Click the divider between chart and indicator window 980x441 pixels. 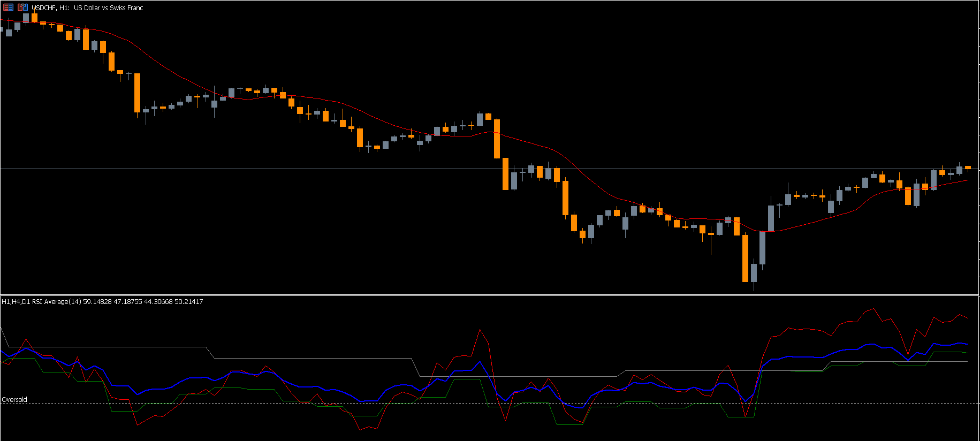click(x=490, y=295)
